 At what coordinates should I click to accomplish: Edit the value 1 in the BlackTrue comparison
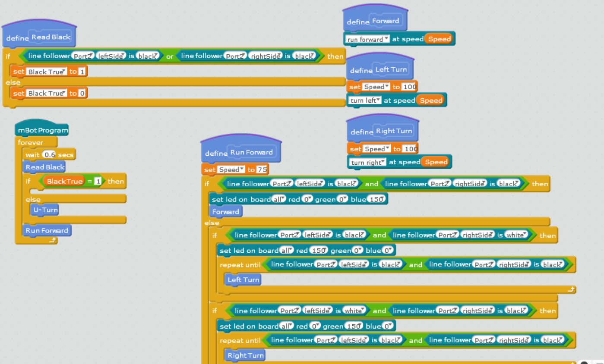(x=98, y=182)
